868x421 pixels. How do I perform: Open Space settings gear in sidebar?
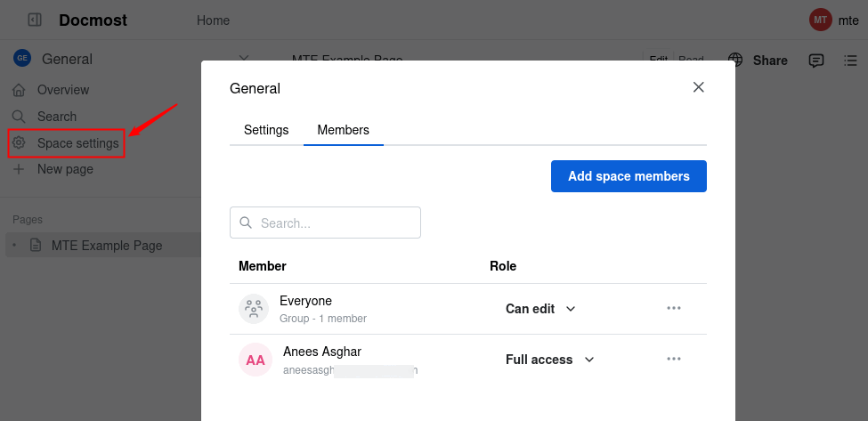19,143
